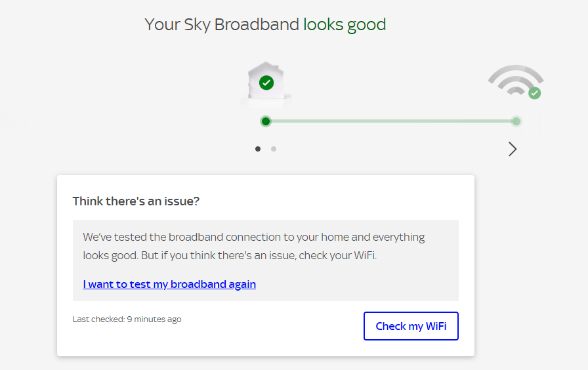Viewport: 588px width, 370px height.
Task: Click the small check badge on WiFi icon
Action: point(535,93)
